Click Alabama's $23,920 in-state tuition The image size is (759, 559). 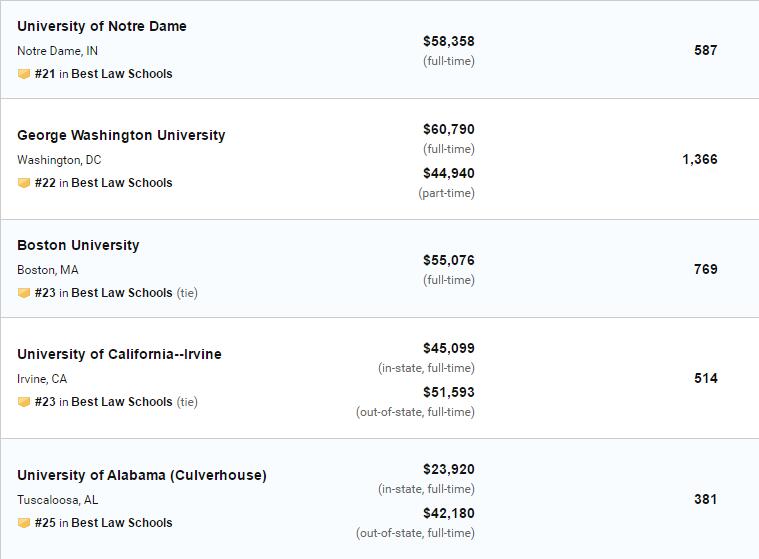pos(449,469)
